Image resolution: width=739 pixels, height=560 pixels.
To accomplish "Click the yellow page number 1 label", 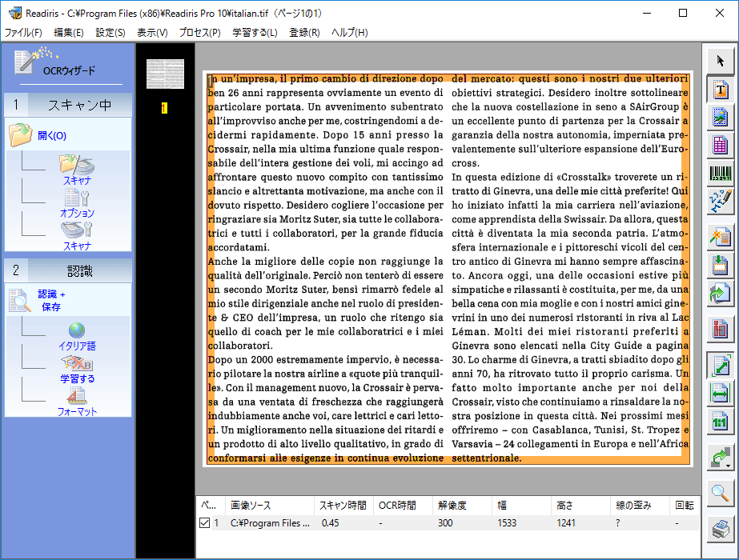I will coord(164,108).
